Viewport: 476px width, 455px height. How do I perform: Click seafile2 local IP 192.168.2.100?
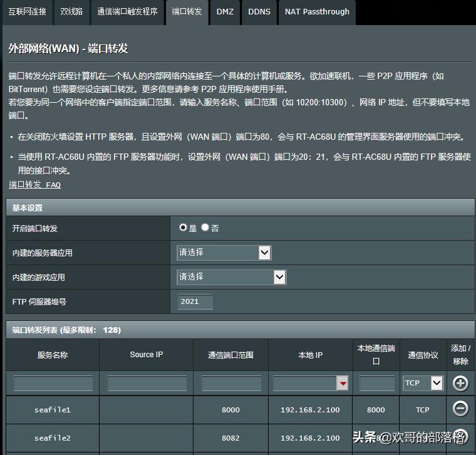[x=310, y=438]
